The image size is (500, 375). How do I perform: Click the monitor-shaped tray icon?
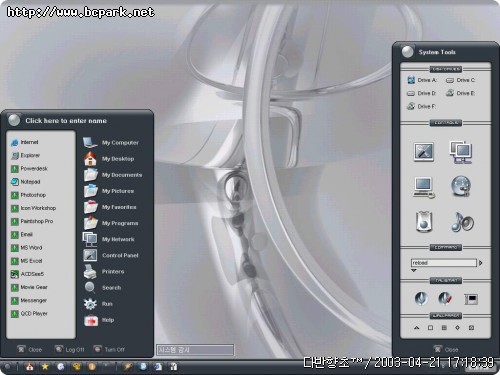point(471,299)
